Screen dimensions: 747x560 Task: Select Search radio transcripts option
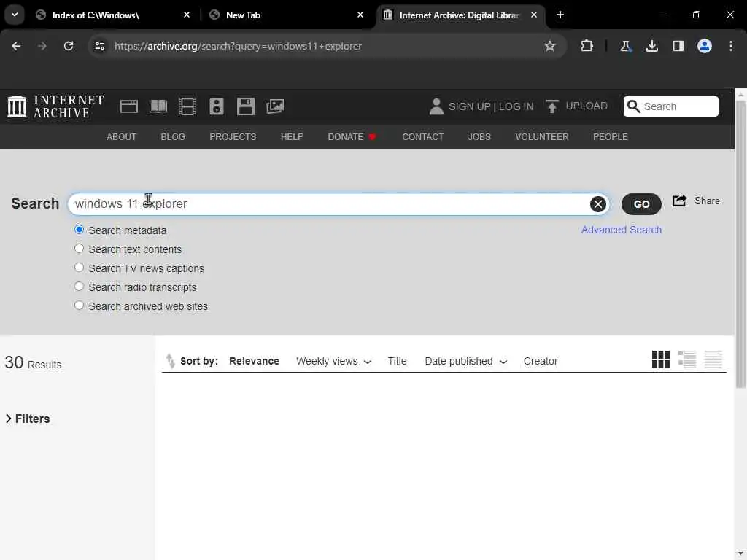pos(79,287)
